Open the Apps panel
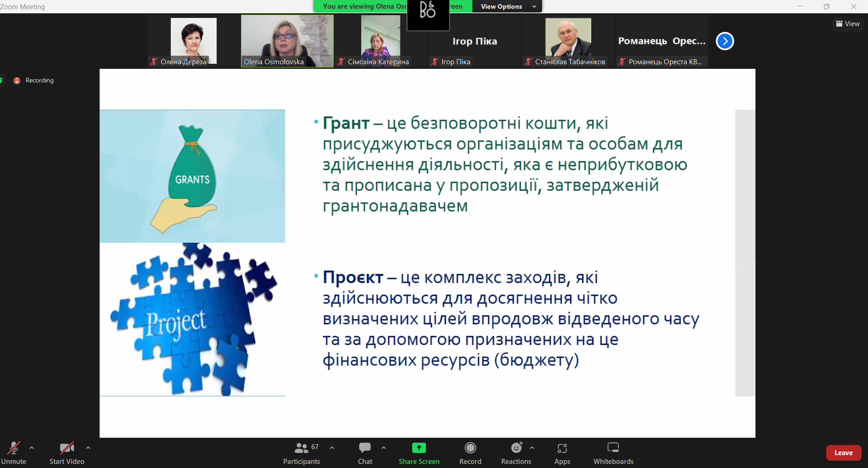The image size is (868, 468). click(562, 452)
